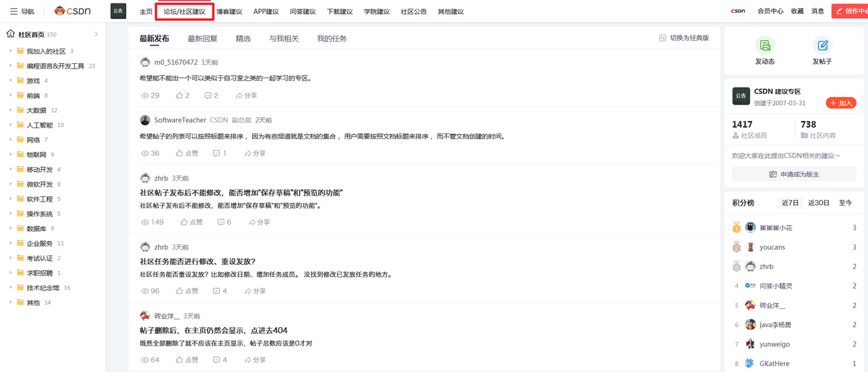This screenshot has width=868, height=372.
Task: Click the 发动态 post-update icon
Action: (x=765, y=45)
